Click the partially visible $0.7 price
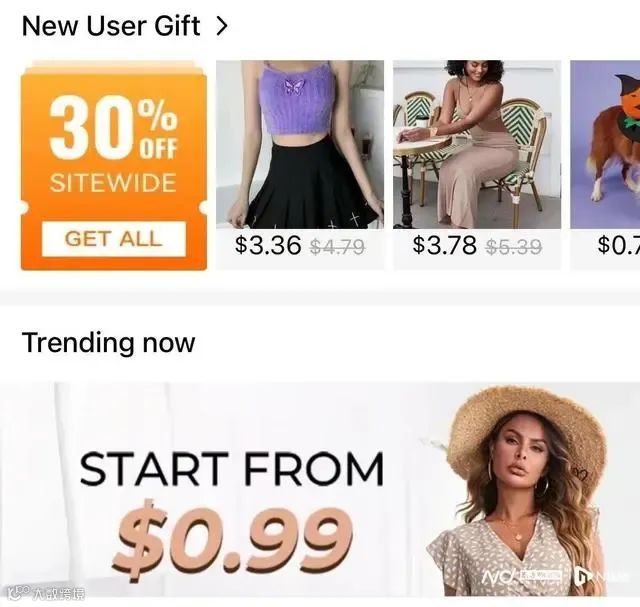The height and width of the screenshot is (607, 640). [618, 245]
